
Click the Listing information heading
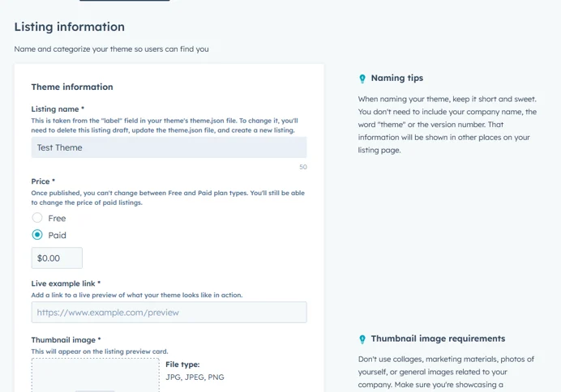point(70,27)
